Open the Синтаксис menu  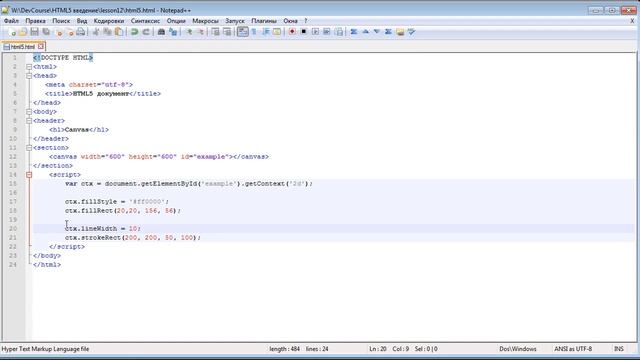coord(145,21)
